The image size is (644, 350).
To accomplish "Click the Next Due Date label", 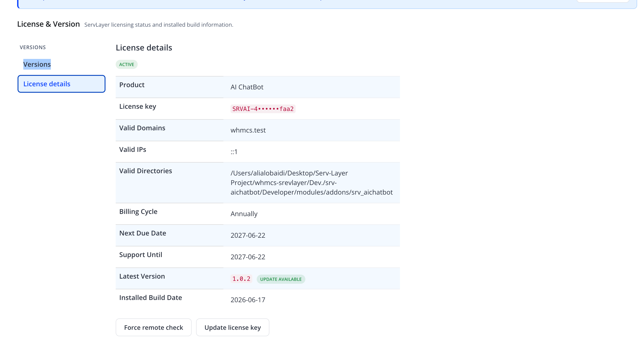I will click(143, 233).
